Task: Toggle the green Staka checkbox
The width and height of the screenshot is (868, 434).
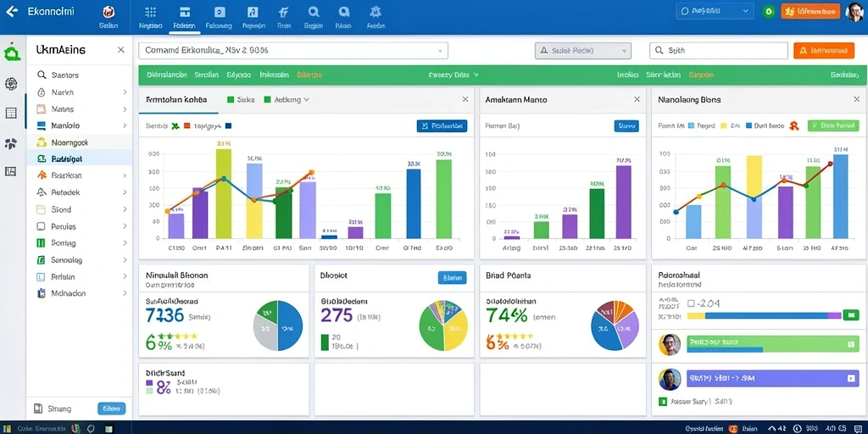Action: (231, 100)
